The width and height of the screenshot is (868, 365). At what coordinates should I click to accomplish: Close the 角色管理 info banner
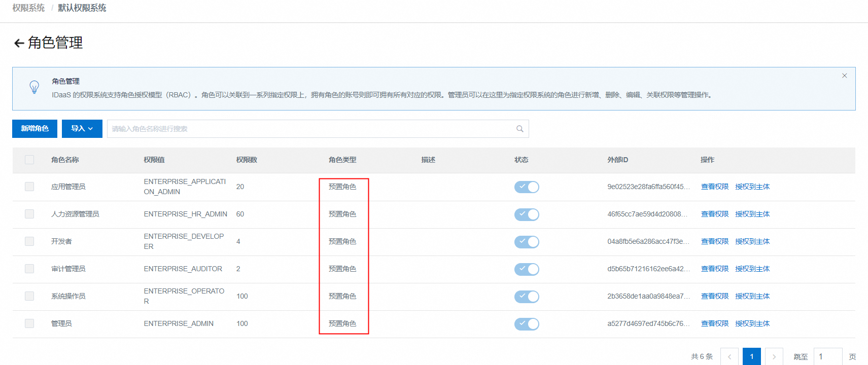[x=844, y=76]
